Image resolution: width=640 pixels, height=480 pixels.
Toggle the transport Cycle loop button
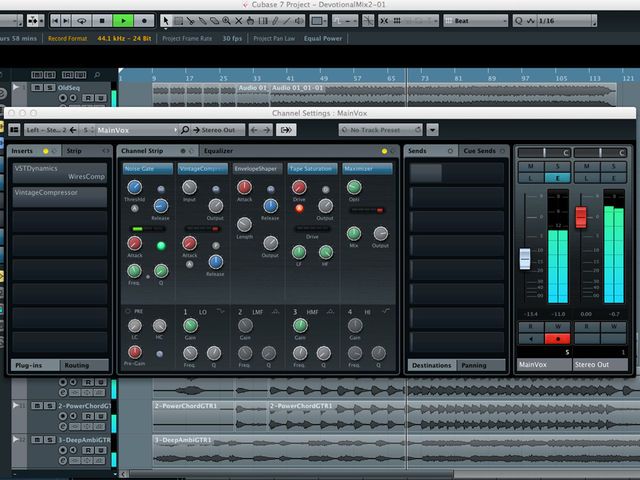click(81, 20)
